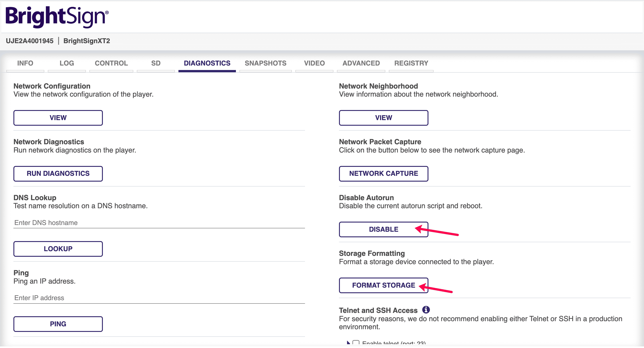Click the Enter IP address field
Viewport: 644px width, 348px height.
(x=159, y=298)
